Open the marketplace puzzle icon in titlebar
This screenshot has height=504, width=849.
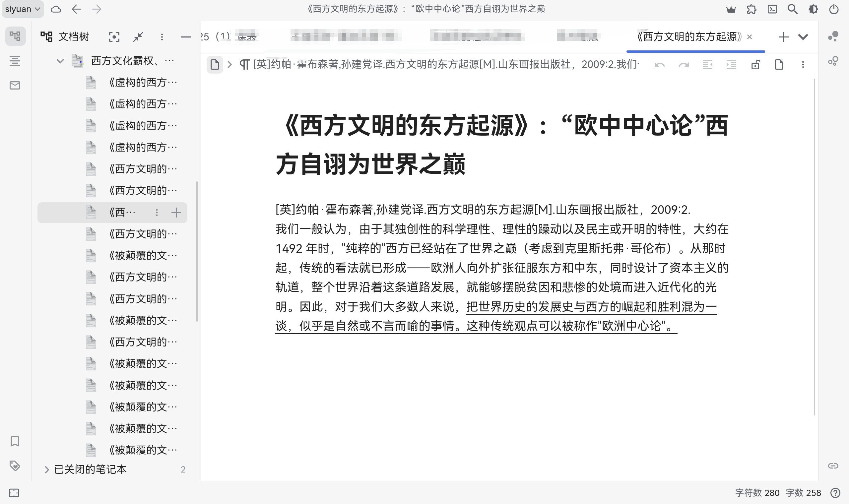[751, 9]
